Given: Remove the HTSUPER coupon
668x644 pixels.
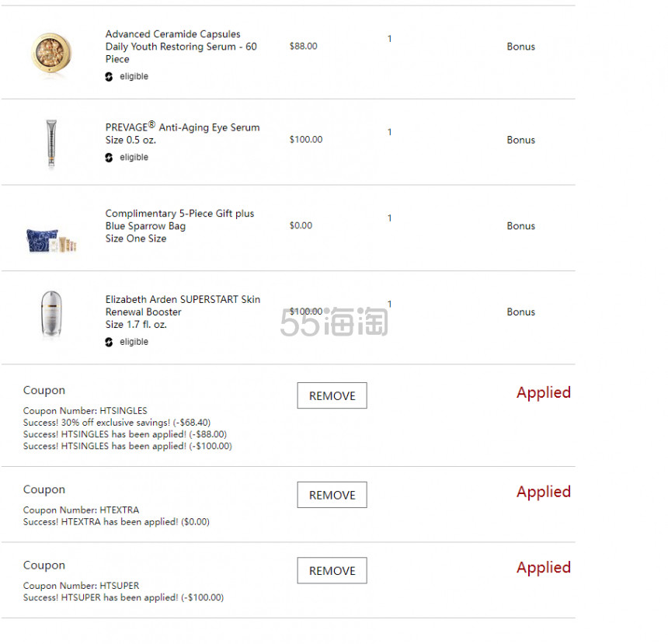Looking at the screenshot, I should [x=332, y=570].
